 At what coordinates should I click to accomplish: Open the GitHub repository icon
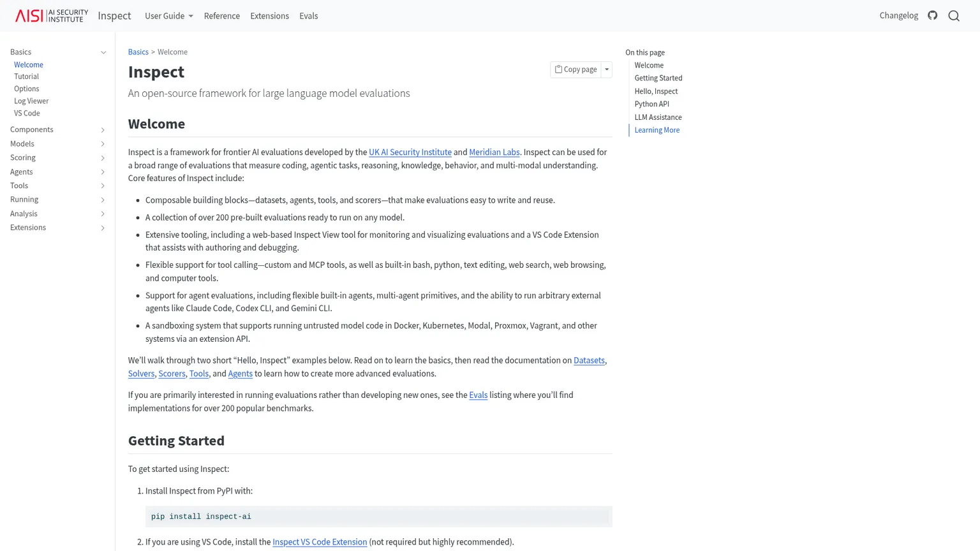click(933, 15)
